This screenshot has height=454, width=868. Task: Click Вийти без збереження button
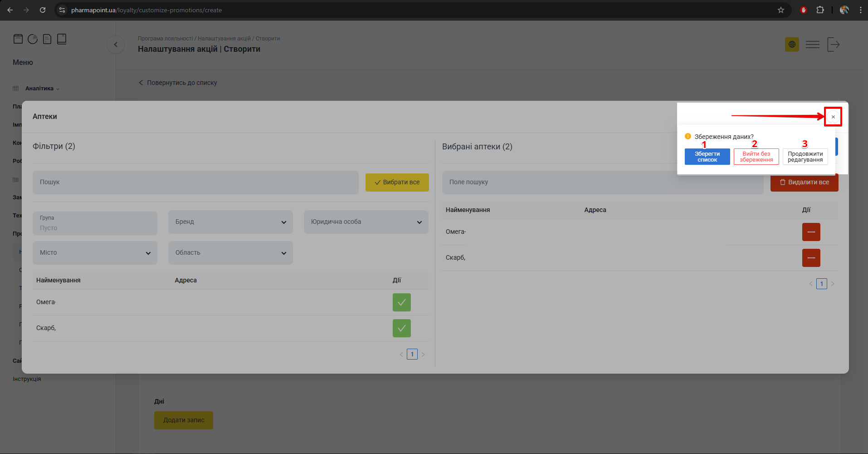(756, 157)
